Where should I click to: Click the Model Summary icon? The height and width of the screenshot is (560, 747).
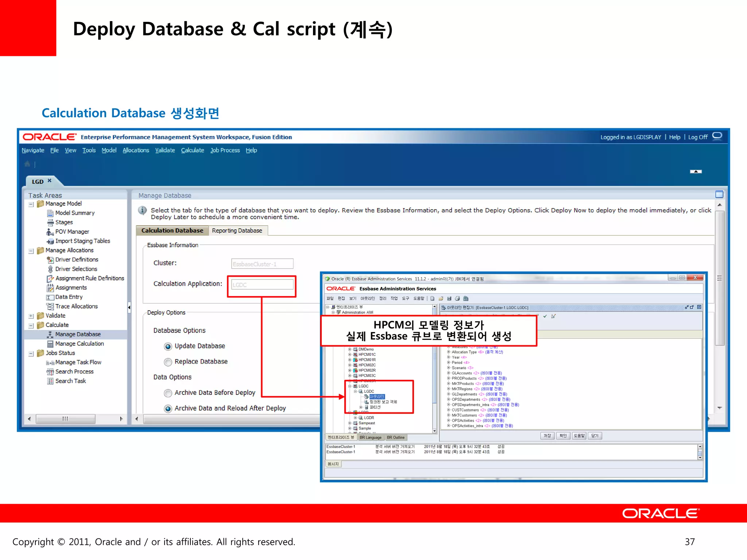[x=50, y=213]
